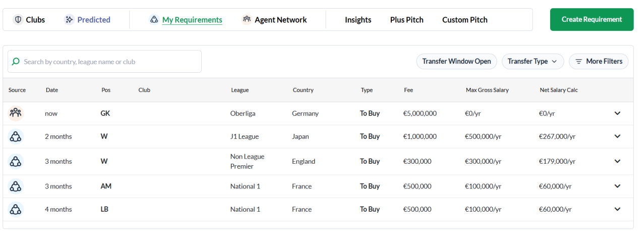Toggle the Transfer Window Open filter
Viewport: 644px width, 240px height.
tap(456, 61)
